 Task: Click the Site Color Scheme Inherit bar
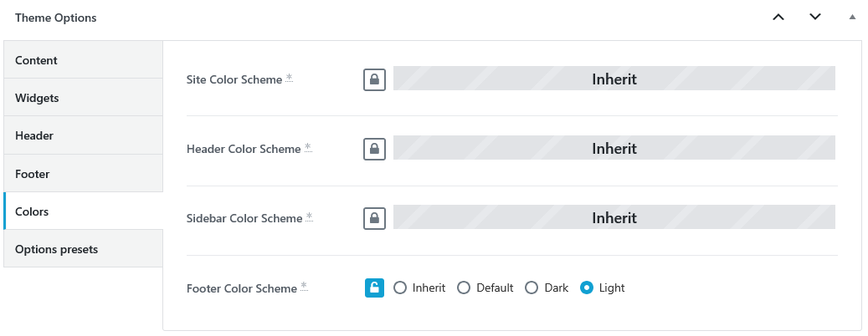point(614,79)
